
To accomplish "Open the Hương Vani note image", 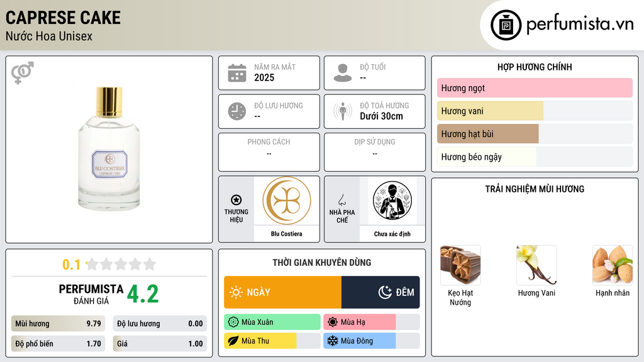I will [536, 265].
